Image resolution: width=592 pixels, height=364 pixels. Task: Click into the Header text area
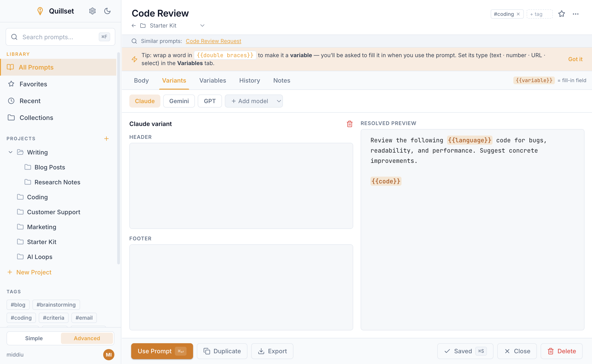tap(241, 186)
